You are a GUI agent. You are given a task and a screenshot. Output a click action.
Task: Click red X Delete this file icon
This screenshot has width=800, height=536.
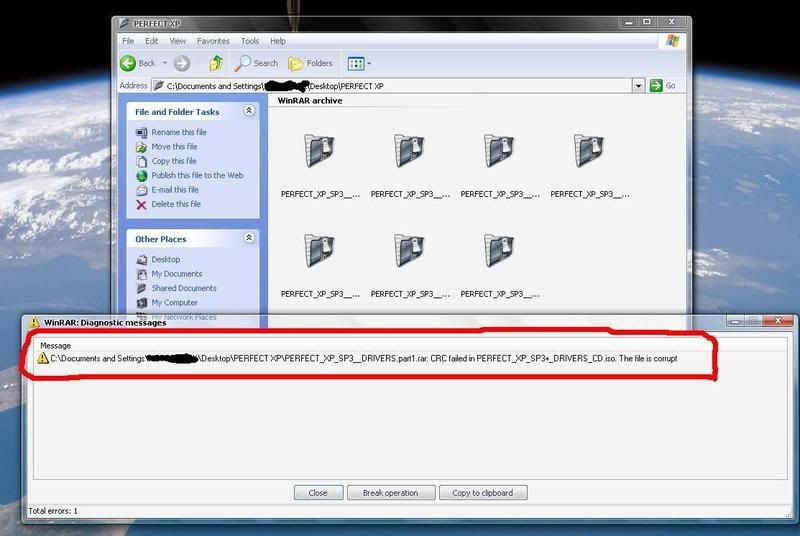141,205
